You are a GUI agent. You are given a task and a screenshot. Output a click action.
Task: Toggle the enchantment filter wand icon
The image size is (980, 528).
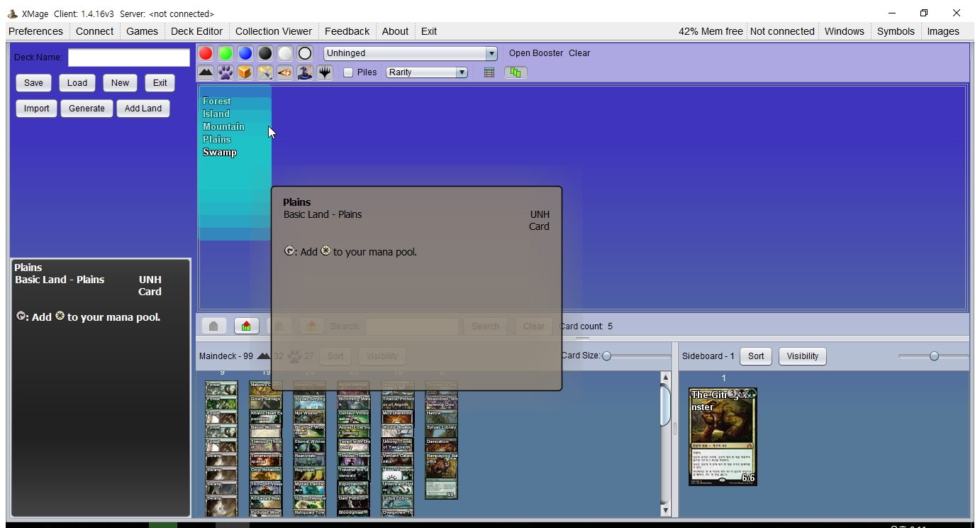tap(265, 72)
